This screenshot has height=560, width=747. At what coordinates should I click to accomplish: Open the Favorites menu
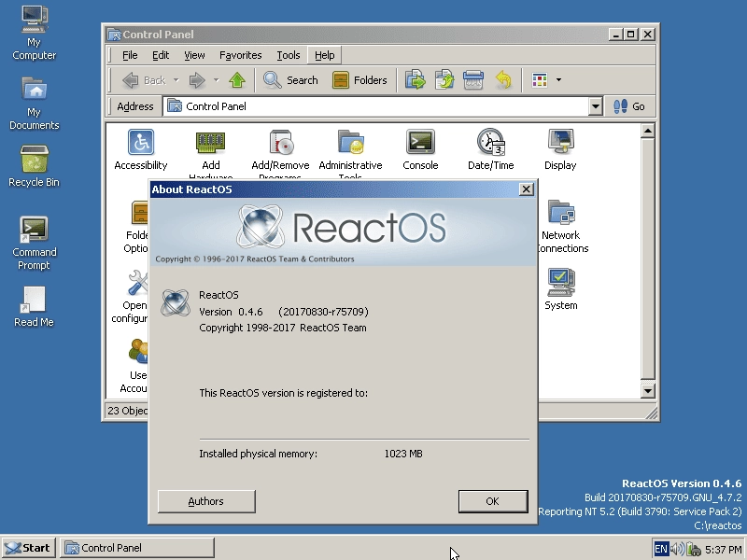click(241, 55)
